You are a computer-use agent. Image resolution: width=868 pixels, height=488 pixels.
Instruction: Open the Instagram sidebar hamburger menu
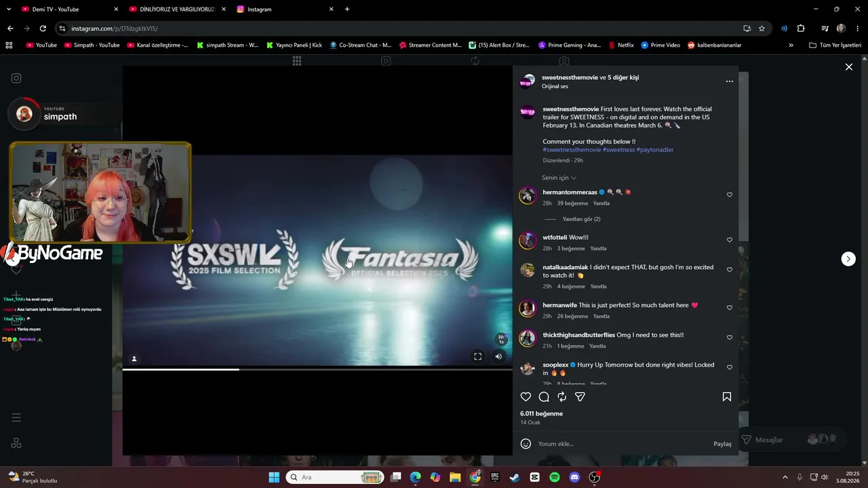coord(16,418)
